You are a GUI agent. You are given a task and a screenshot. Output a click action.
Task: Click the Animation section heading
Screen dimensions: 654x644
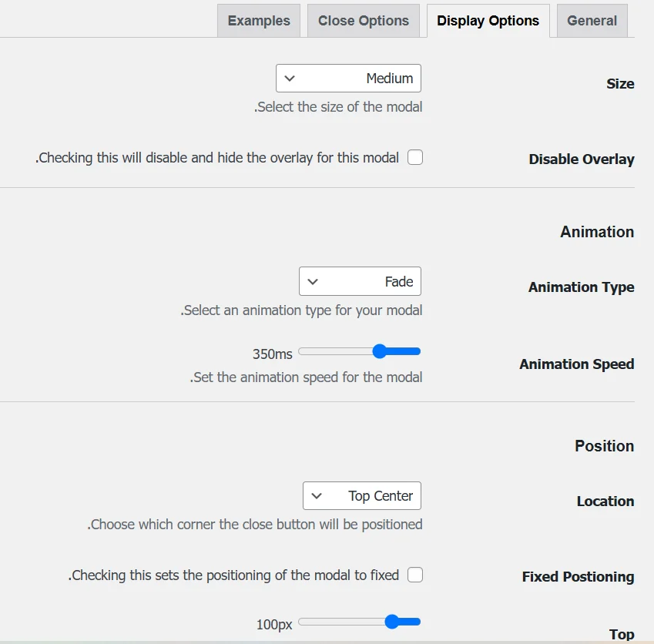click(x=597, y=231)
